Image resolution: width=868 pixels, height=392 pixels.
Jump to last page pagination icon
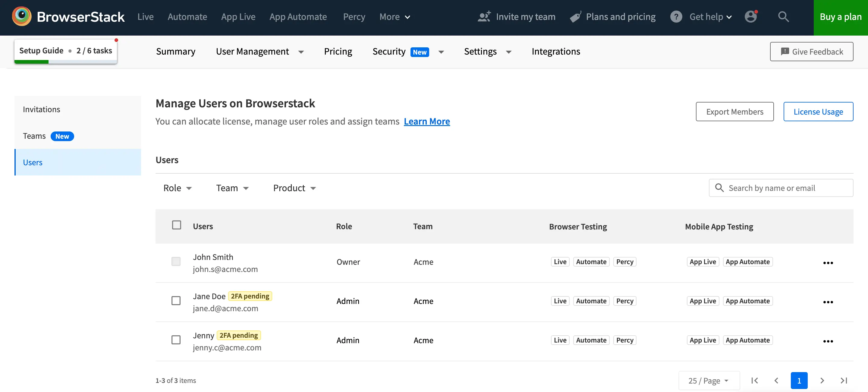click(844, 381)
